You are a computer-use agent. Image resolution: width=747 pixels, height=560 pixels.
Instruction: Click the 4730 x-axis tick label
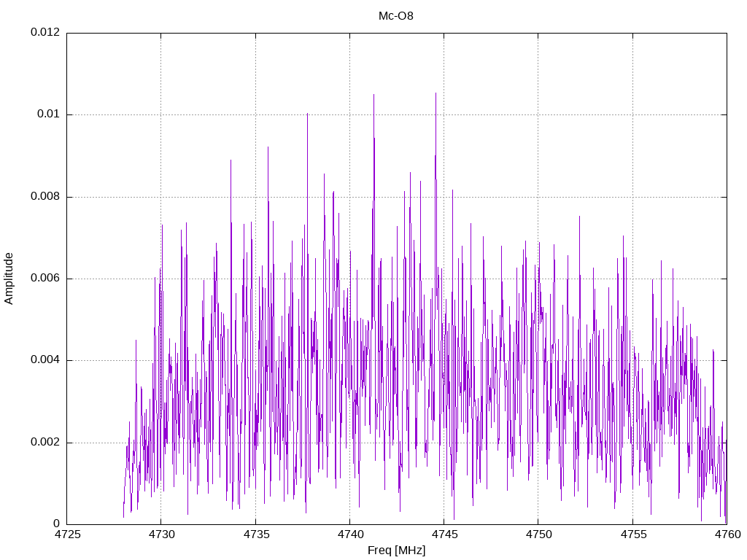click(161, 534)
